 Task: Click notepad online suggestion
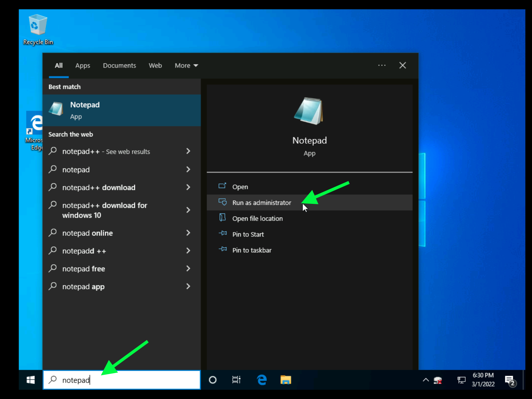click(122, 233)
